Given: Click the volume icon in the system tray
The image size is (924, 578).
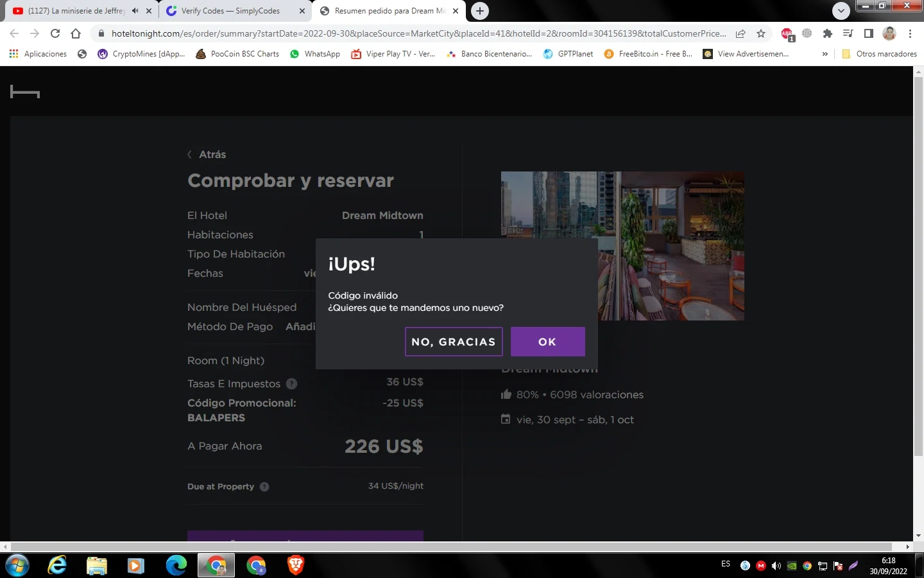Looking at the screenshot, I should [776, 566].
